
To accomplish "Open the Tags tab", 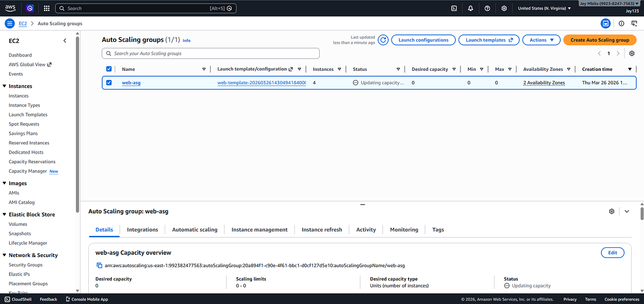I will coord(438,229).
